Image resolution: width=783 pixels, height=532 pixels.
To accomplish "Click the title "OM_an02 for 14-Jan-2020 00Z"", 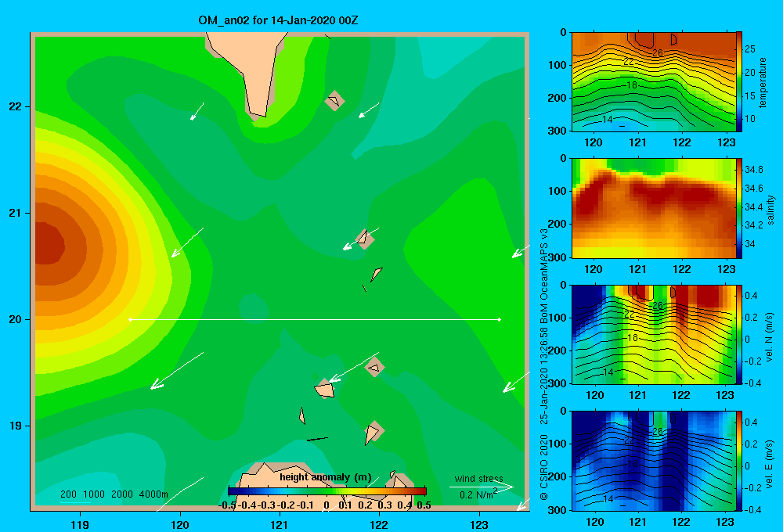I will coord(278,20).
